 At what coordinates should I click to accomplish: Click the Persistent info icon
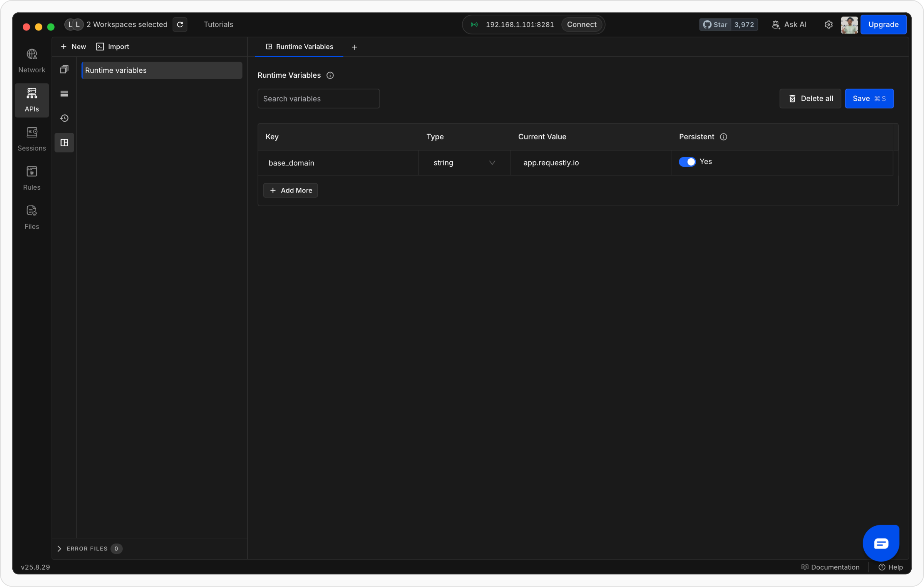click(723, 137)
